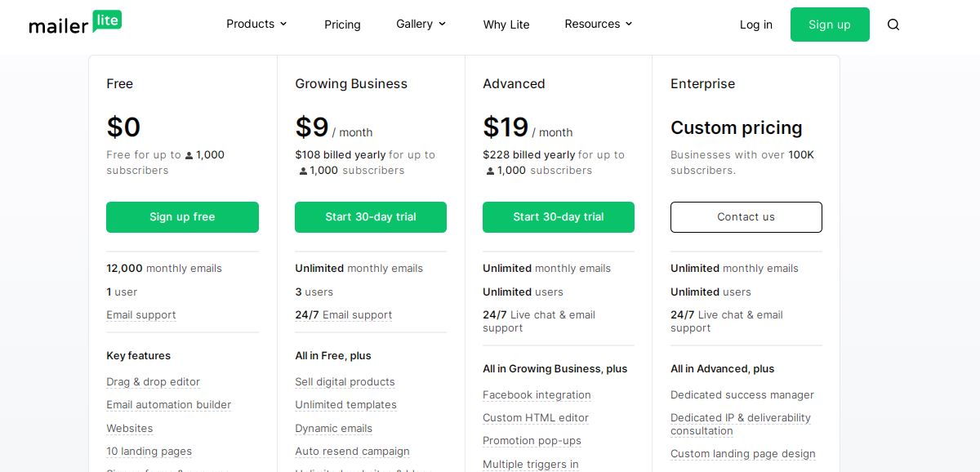Expand the Products dropdown menu
The height and width of the screenshot is (472, 980).
(x=256, y=24)
